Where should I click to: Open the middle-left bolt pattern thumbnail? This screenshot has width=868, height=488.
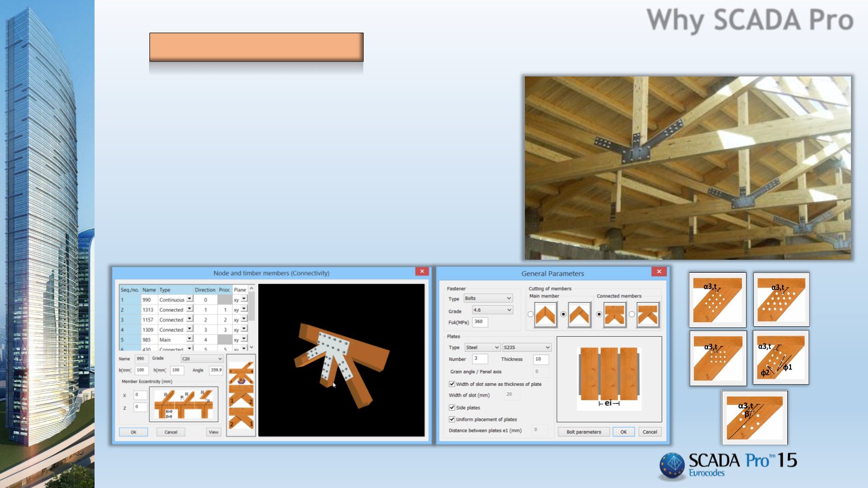[x=718, y=358]
